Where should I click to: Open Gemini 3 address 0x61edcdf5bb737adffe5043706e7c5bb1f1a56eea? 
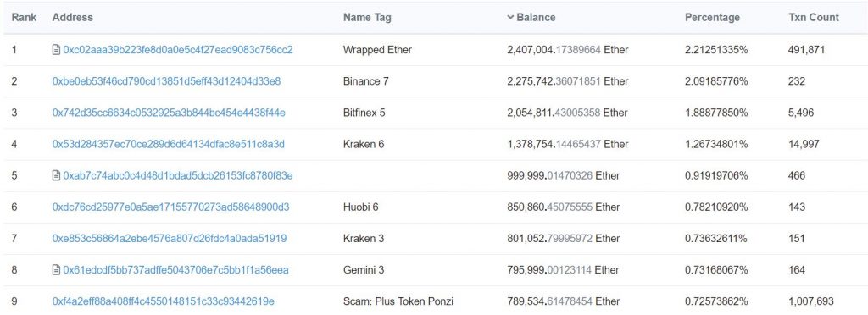tap(175, 270)
